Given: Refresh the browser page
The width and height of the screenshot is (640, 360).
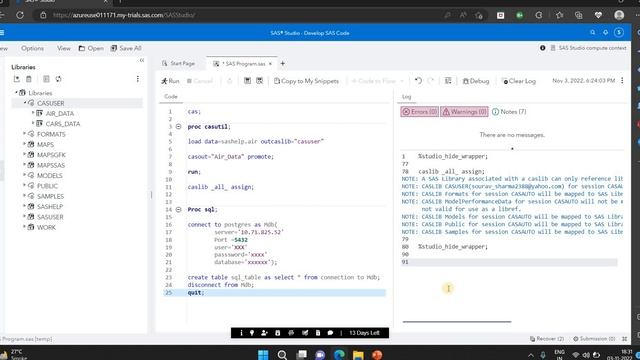Looking at the screenshot, I should (20, 15).
